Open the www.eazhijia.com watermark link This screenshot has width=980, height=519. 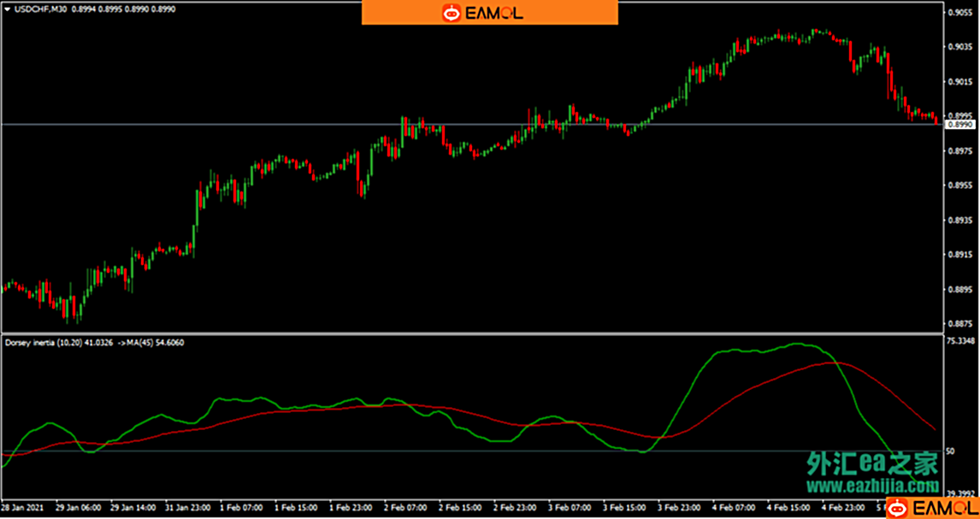(x=873, y=486)
